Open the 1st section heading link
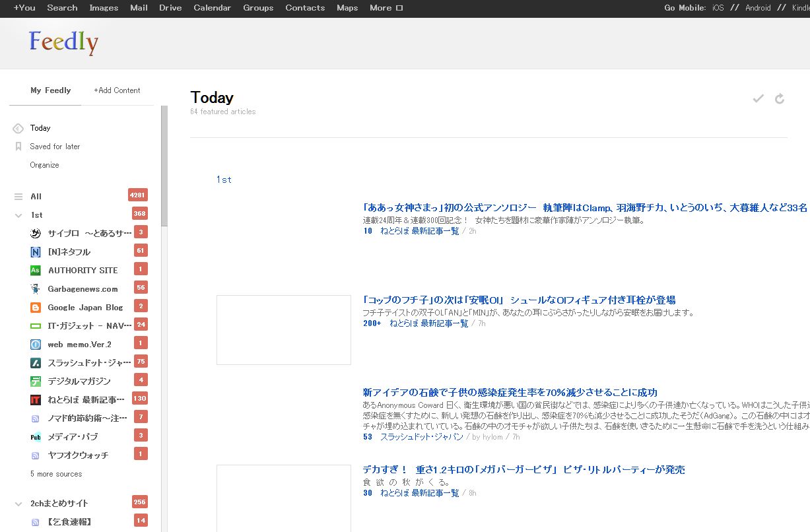The image size is (810, 532). pos(224,180)
